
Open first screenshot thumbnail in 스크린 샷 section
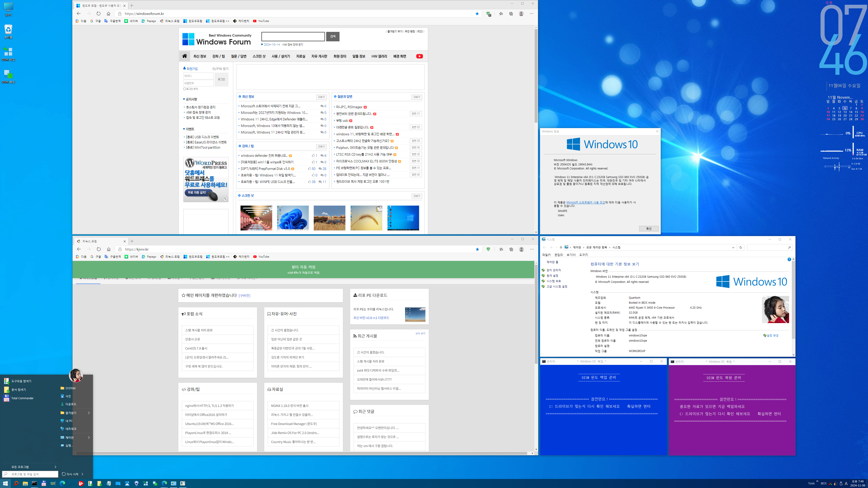256,218
